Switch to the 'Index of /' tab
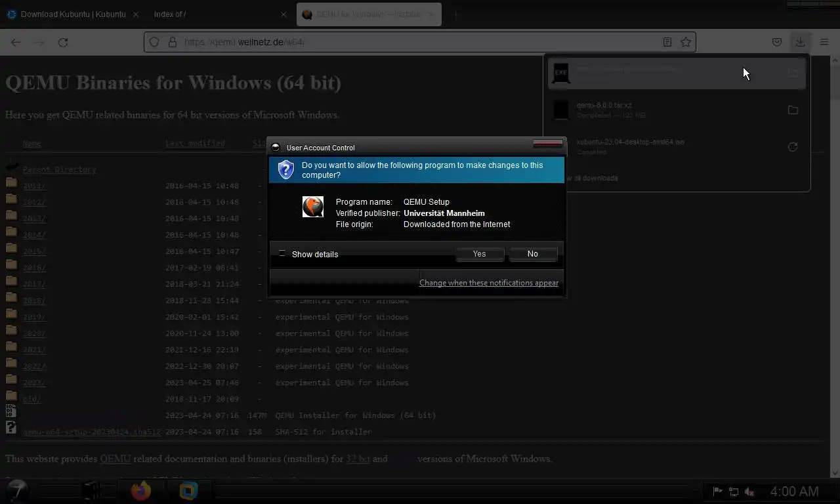Image resolution: width=840 pixels, height=504 pixels. point(220,14)
